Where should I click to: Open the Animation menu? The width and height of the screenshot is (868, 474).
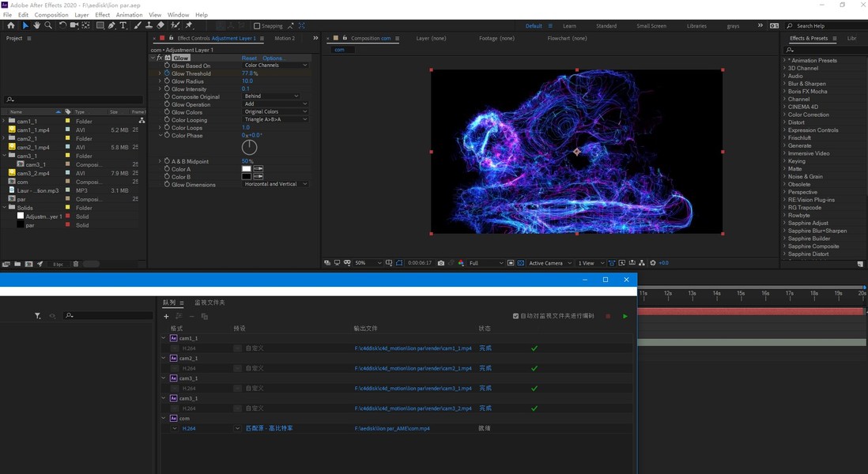point(129,15)
